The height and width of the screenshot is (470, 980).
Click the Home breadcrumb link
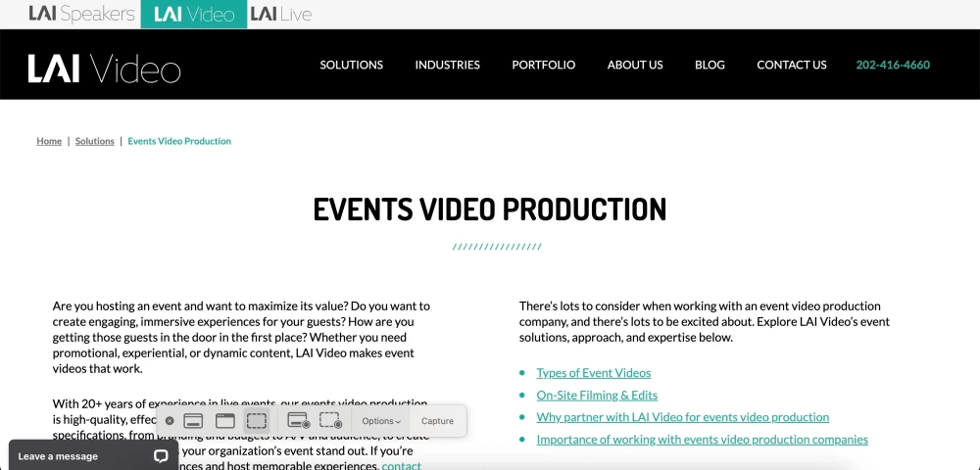pos(49,141)
